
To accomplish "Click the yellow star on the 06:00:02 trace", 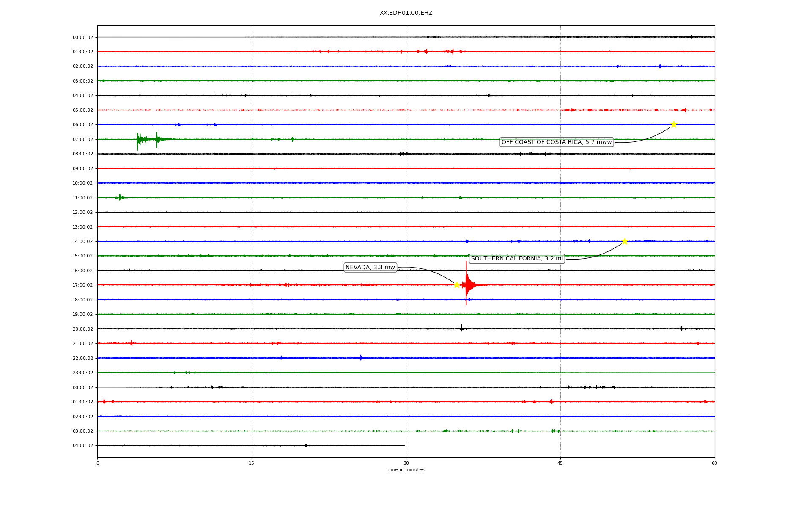I will [x=674, y=124].
